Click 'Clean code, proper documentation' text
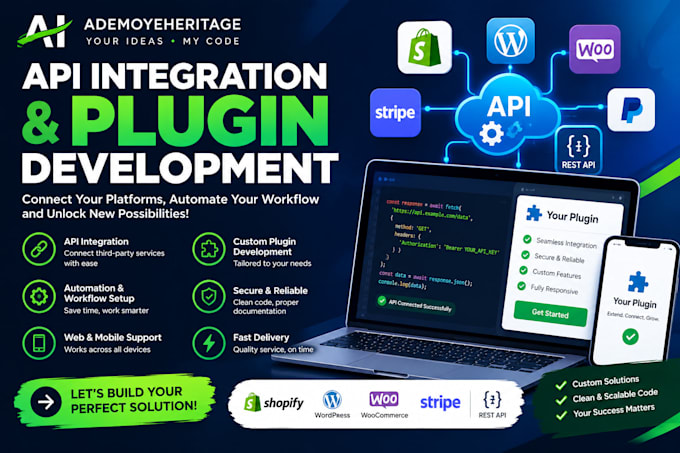The width and height of the screenshot is (680, 453). tap(265, 307)
